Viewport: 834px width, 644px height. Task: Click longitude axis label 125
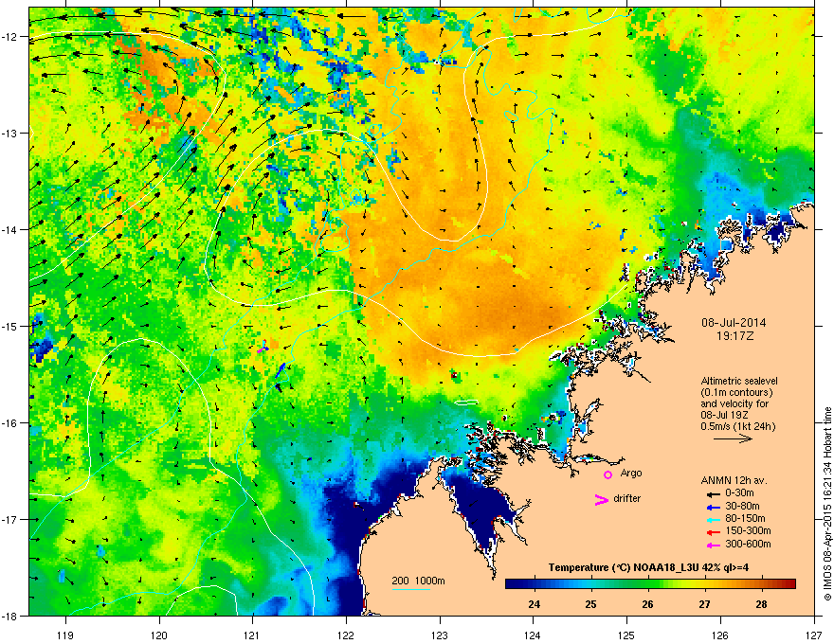pyautogui.click(x=626, y=635)
